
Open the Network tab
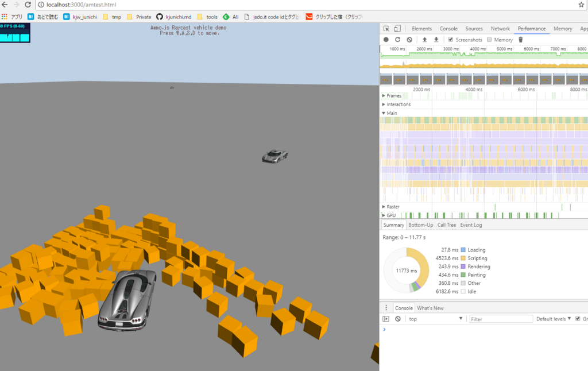click(x=500, y=29)
